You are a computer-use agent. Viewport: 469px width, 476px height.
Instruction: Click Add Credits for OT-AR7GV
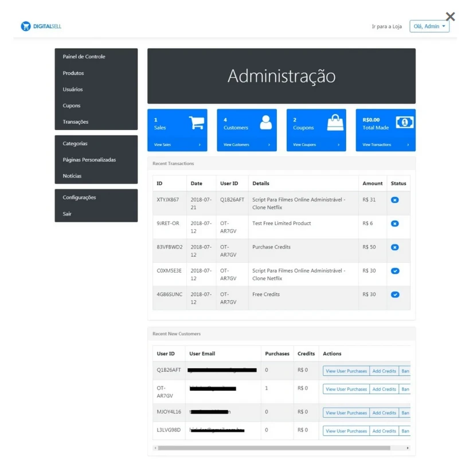tap(384, 390)
